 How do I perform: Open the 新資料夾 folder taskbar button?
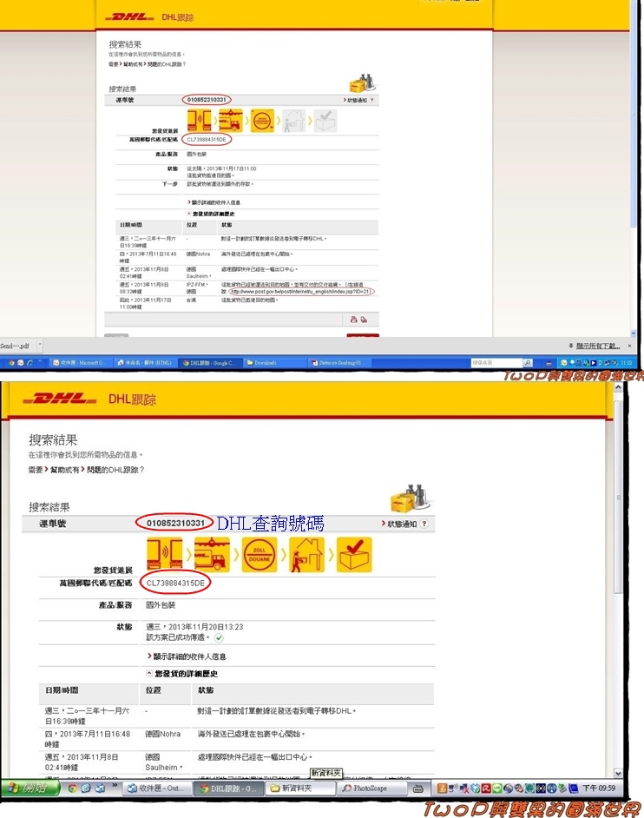click(x=299, y=788)
